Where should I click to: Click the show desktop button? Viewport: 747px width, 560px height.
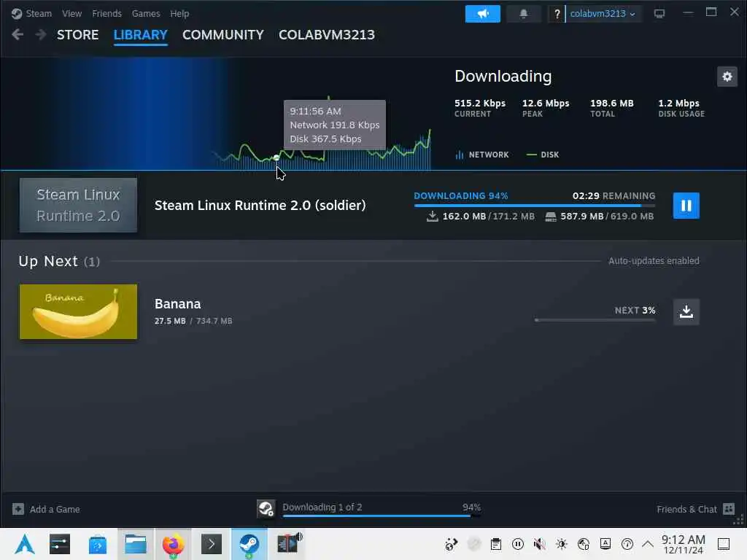tap(724, 544)
